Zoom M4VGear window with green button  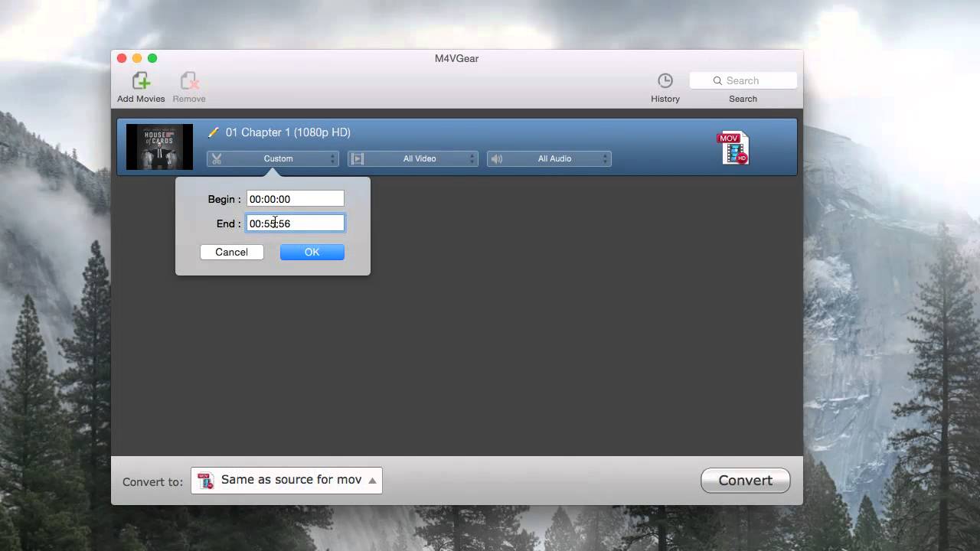152,58
